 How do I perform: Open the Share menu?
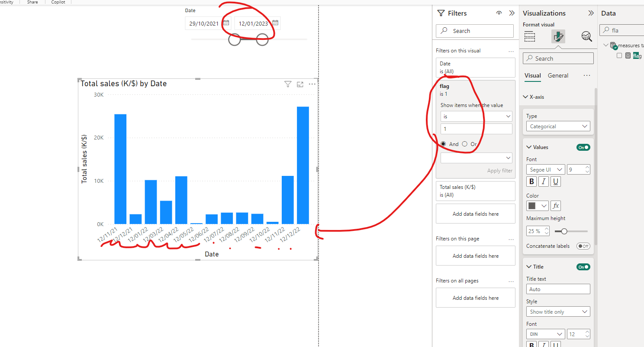32,2
